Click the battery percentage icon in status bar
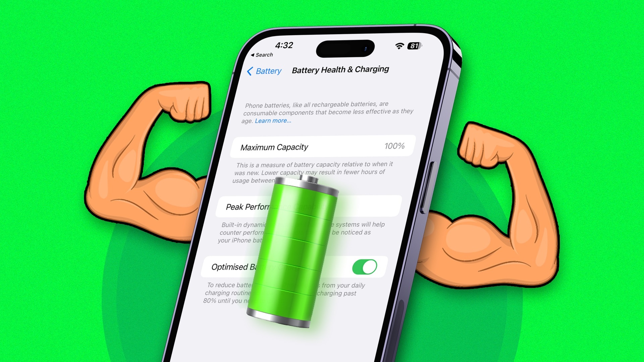Image resolution: width=644 pixels, height=362 pixels. click(415, 46)
